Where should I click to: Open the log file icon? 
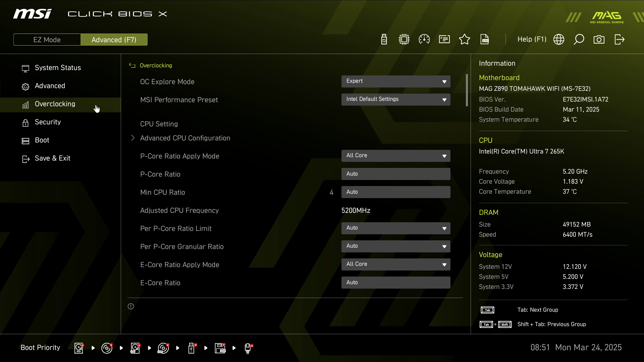coord(485,40)
